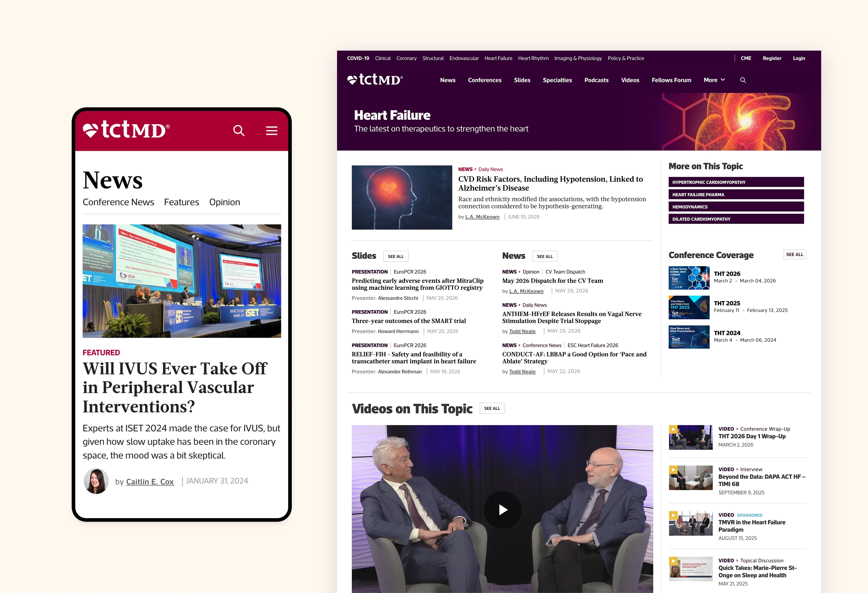Open TMVR Heart Failure Paradigm video thumbnail
The image size is (868, 593).
691,523
